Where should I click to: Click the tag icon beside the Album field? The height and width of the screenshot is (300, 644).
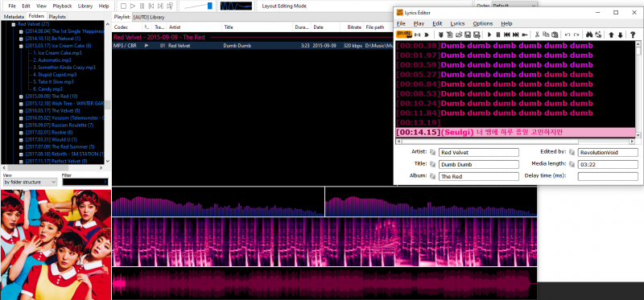click(x=432, y=175)
